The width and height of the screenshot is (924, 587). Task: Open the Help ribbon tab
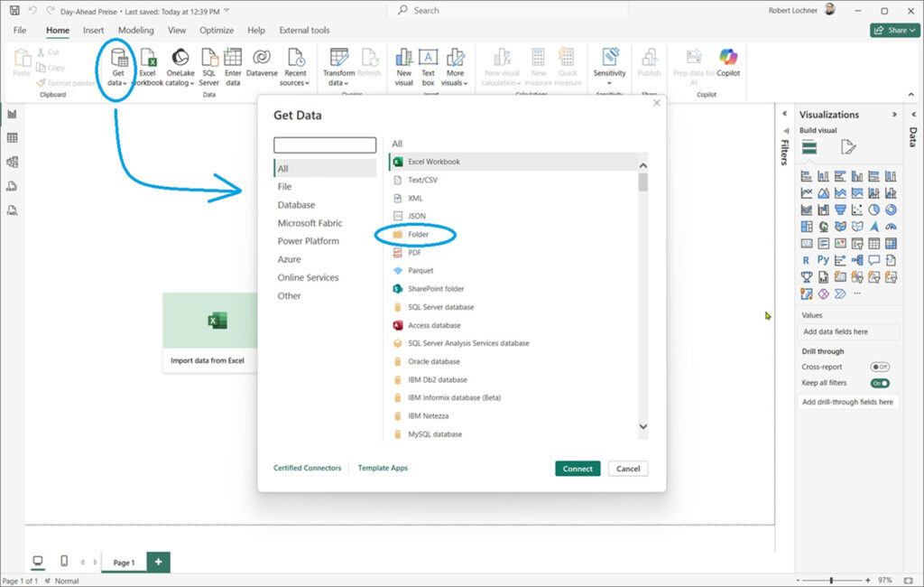255,30
